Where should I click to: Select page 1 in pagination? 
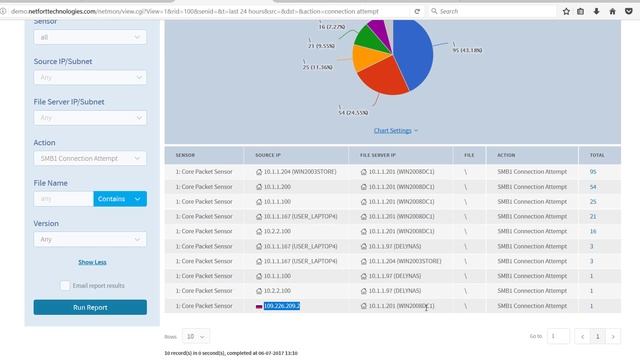click(x=598, y=337)
